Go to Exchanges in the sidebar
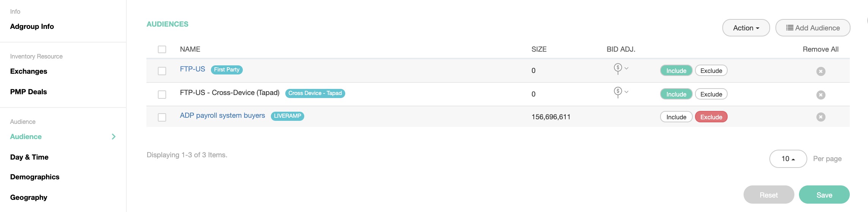 tap(29, 71)
